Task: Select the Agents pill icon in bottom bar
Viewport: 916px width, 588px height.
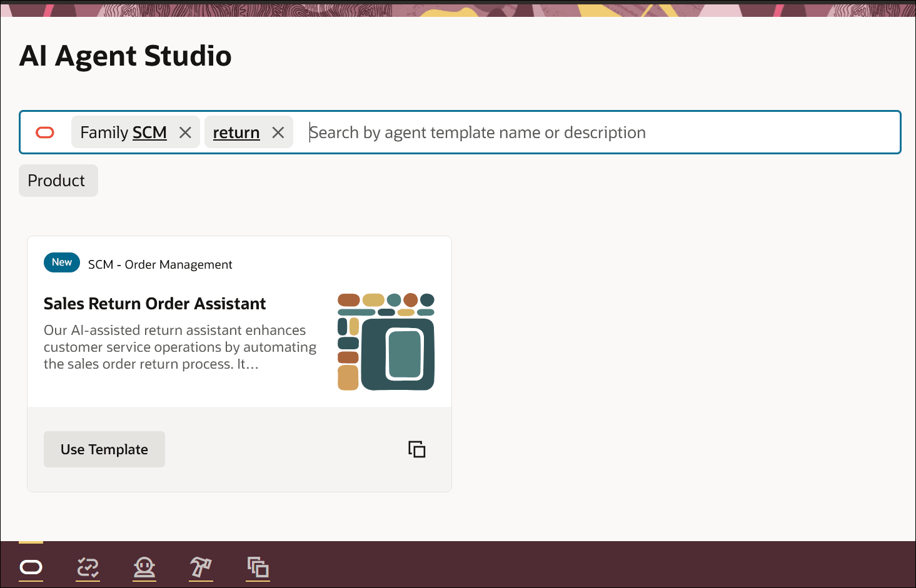Action: [x=31, y=567]
